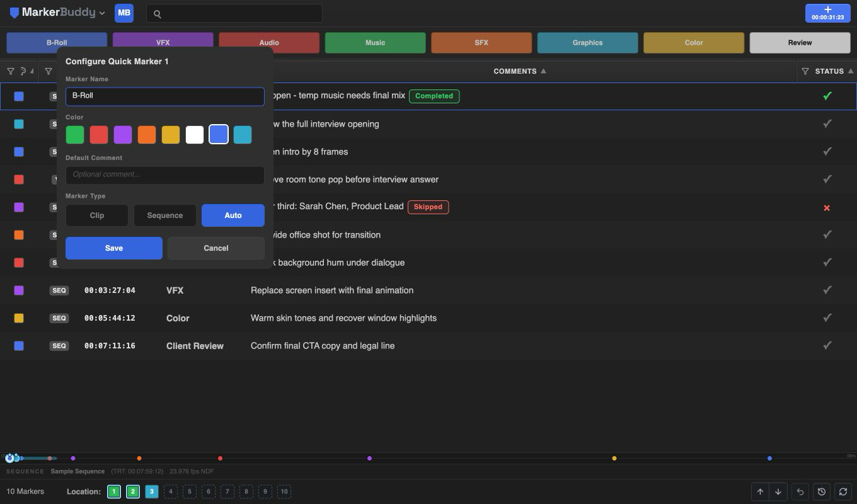The height and width of the screenshot is (504, 857).
Task: Jump to previous marker with up arrow
Action: [760, 492]
